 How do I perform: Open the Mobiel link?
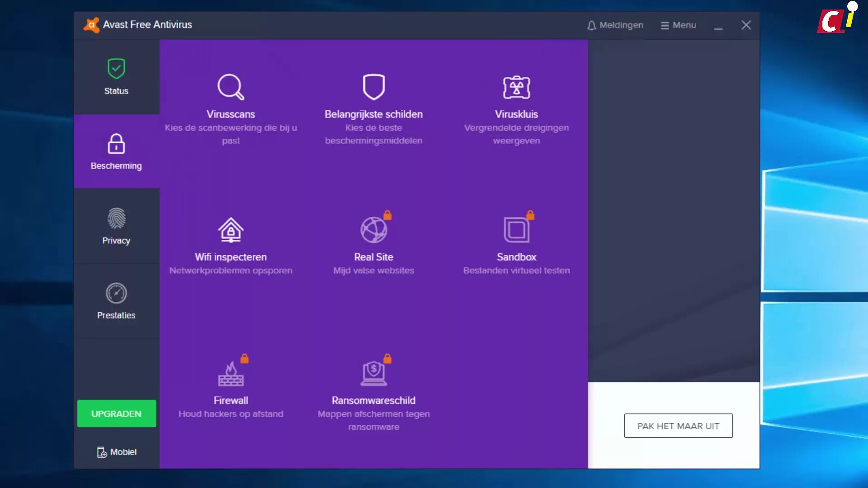tap(116, 452)
